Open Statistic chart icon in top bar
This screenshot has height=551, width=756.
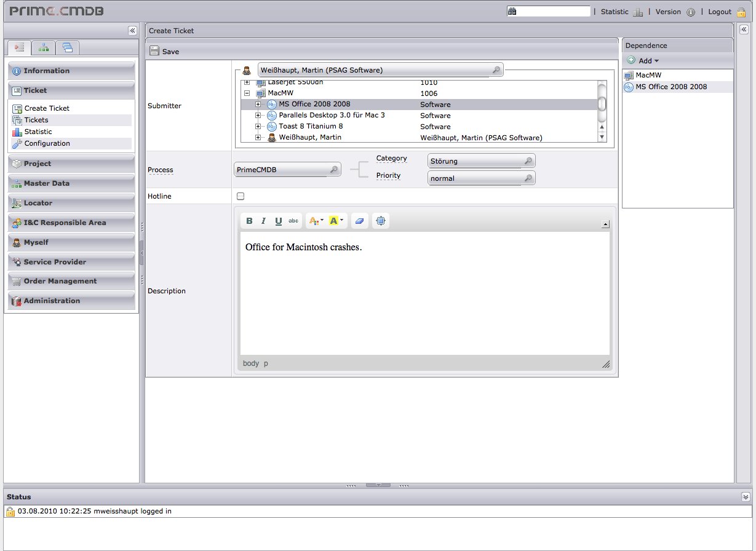coord(638,12)
